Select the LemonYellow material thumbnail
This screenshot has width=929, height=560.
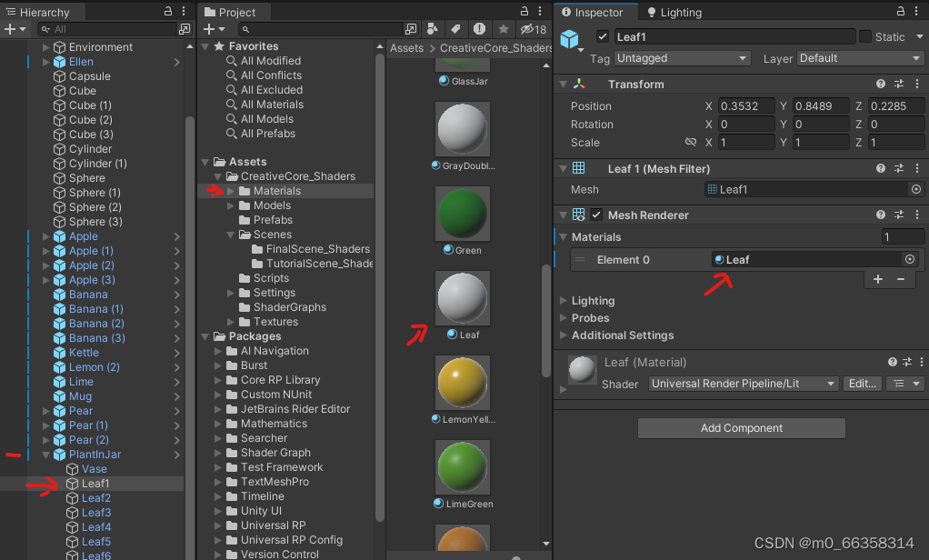(462, 383)
